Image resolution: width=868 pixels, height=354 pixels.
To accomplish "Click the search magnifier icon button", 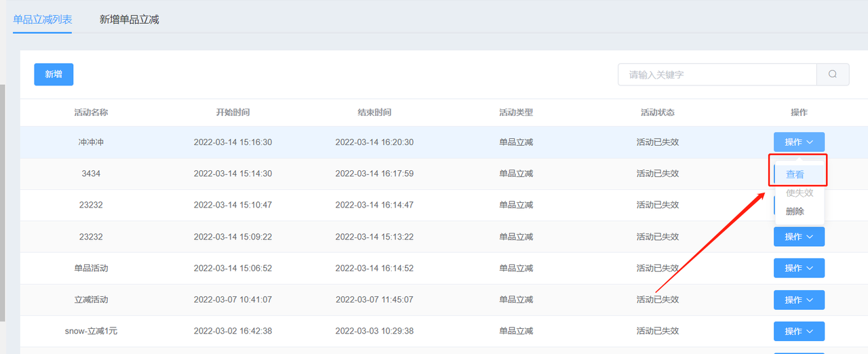I will pos(833,75).
